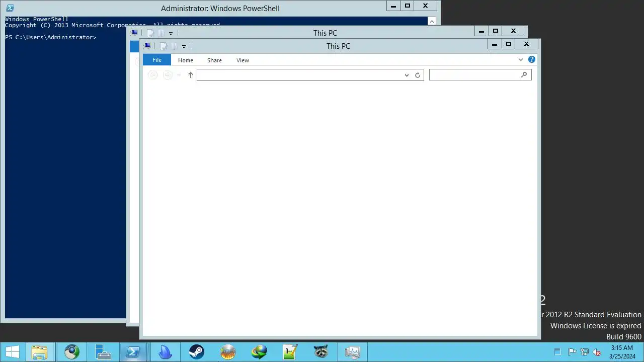Open the File tab in front This PC window
644x362 pixels.
click(157, 60)
